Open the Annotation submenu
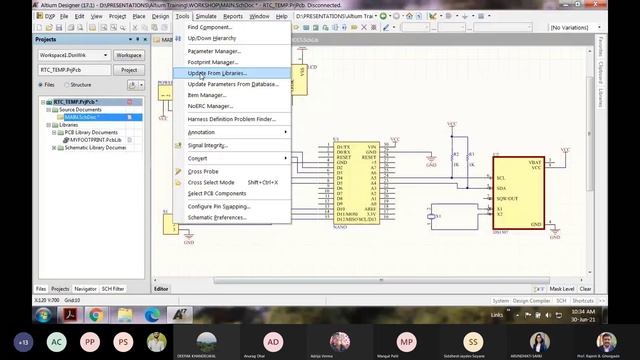The width and height of the screenshot is (640, 360). 232,132
